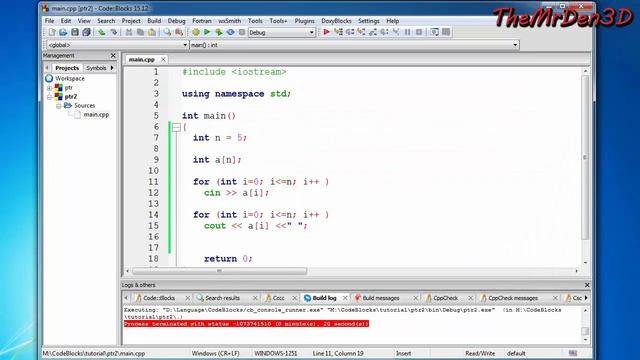This screenshot has height=360, width=640.
Task: Open the Build menu
Action: tap(154, 21)
